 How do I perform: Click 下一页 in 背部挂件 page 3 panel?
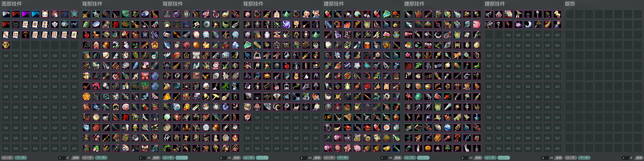pyautogui.click(x=262, y=158)
